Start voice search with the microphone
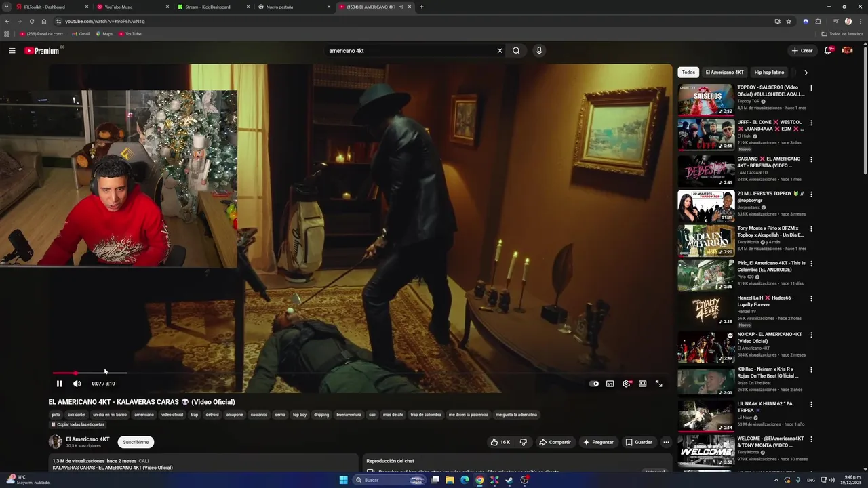The image size is (868, 488). (x=539, y=51)
